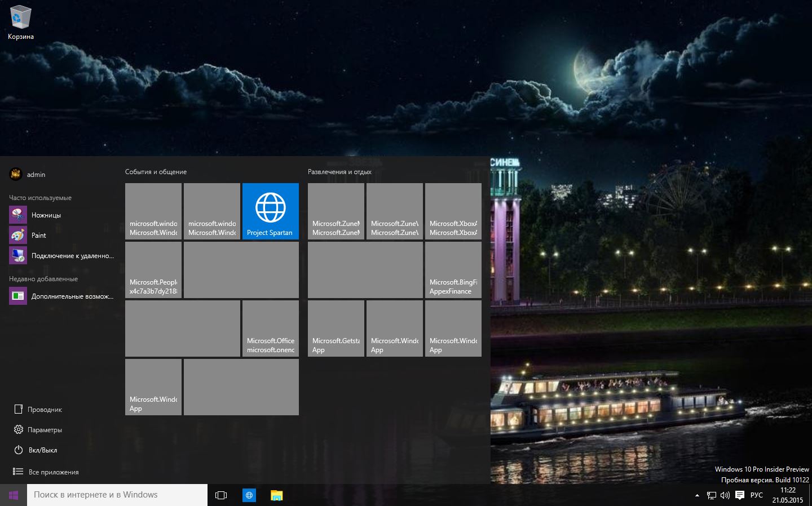Click the Task View taskbar icon

click(221, 495)
